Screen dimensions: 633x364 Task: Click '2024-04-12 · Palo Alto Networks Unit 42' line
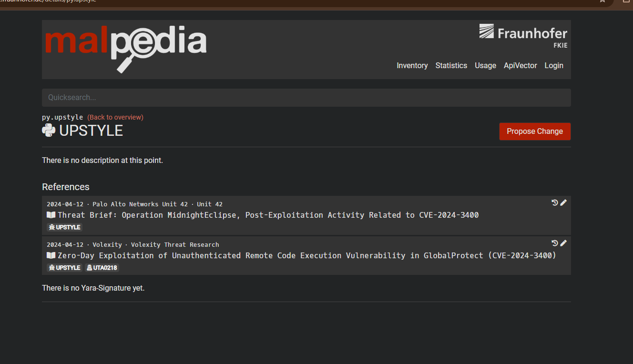click(x=134, y=204)
